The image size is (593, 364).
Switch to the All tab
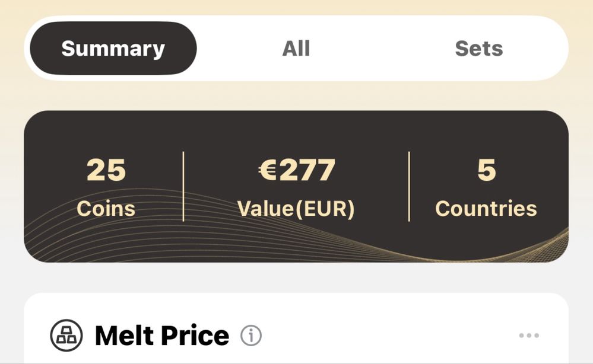pyautogui.click(x=296, y=49)
